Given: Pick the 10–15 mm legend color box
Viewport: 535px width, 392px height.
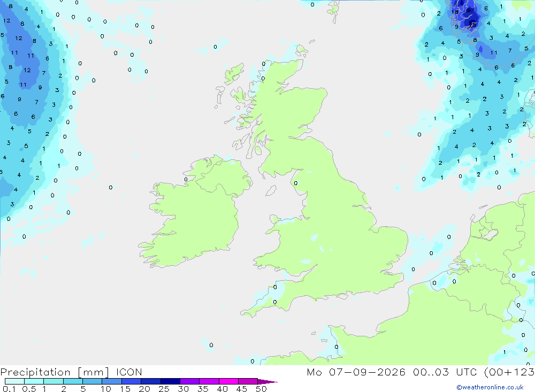Looking at the screenshot, I should click(112, 381).
